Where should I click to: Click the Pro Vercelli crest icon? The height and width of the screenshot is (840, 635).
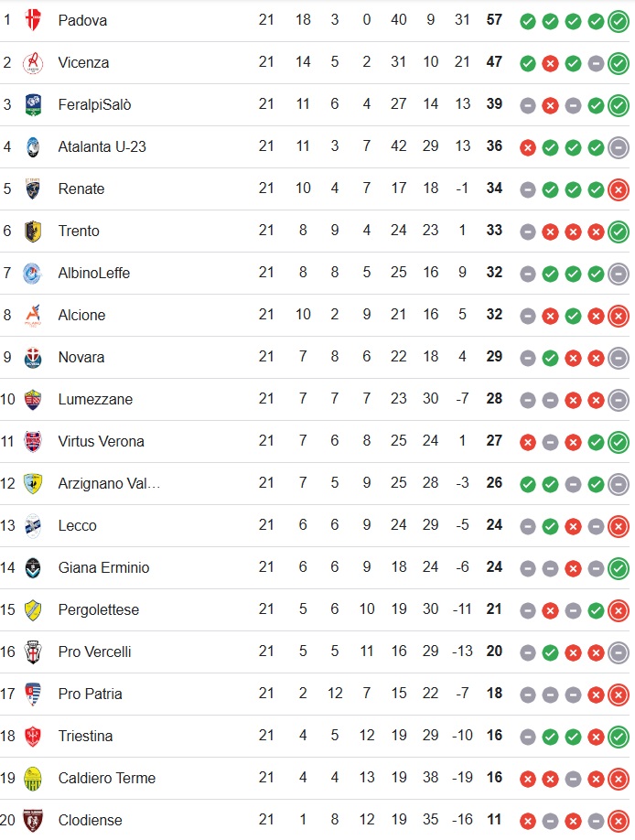point(33,652)
